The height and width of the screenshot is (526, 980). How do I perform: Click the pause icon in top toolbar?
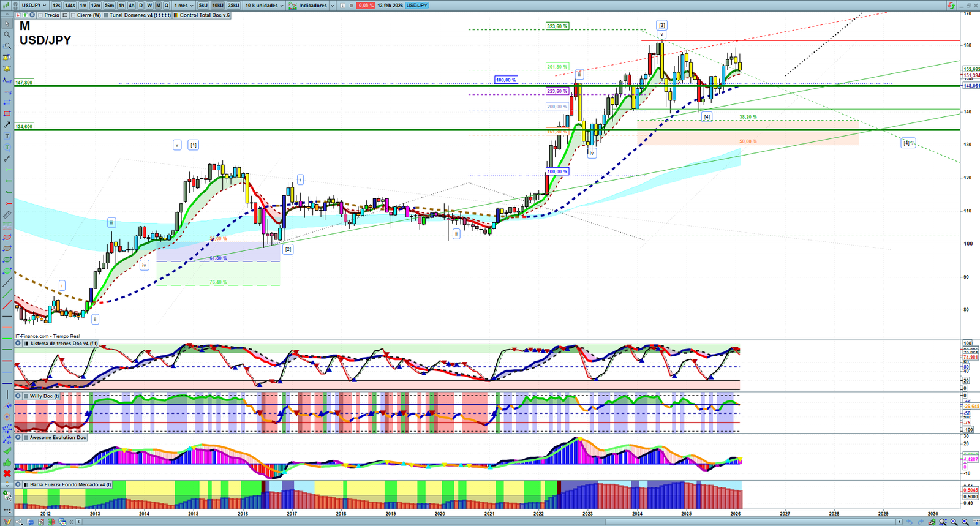pyautogui.click(x=342, y=6)
